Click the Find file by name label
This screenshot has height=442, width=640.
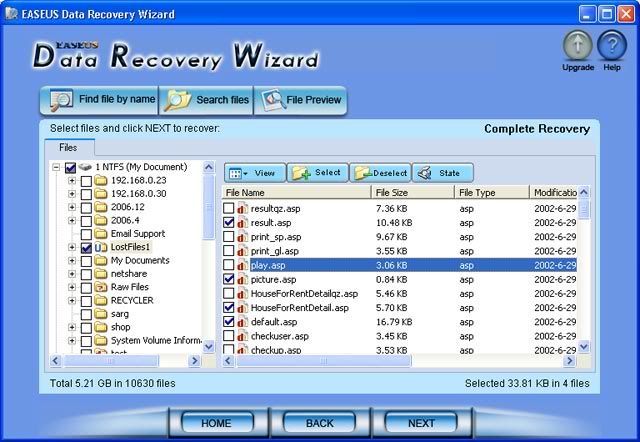pyautogui.click(x=117, y=99)
